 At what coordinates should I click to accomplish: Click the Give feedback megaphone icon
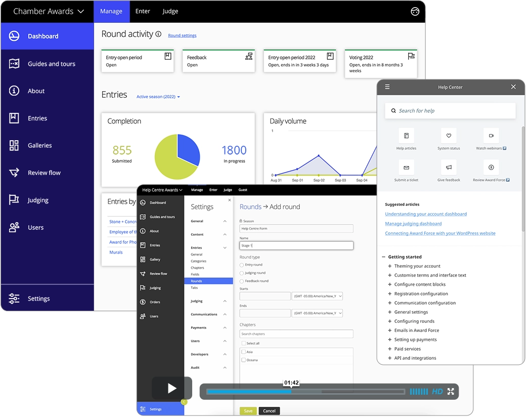[x=449, y=167]
